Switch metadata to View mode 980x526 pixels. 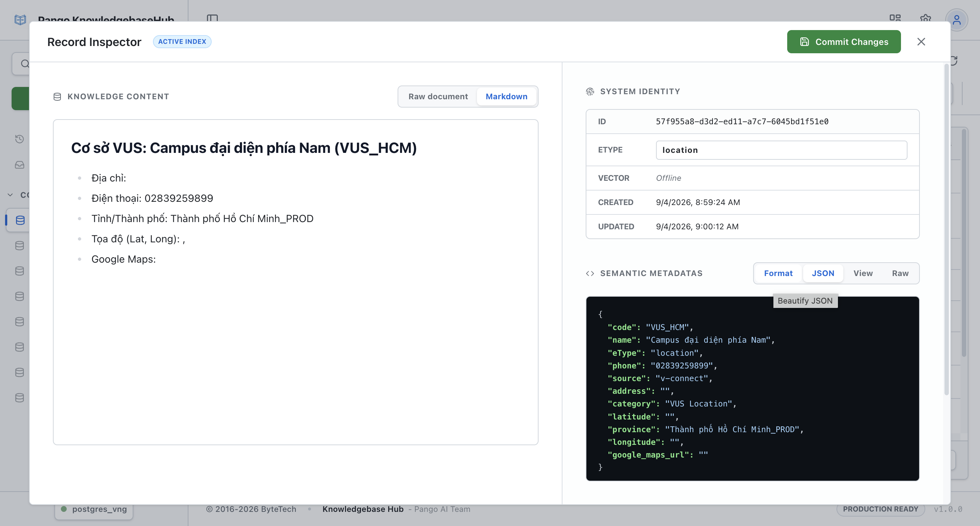[863, 273]
